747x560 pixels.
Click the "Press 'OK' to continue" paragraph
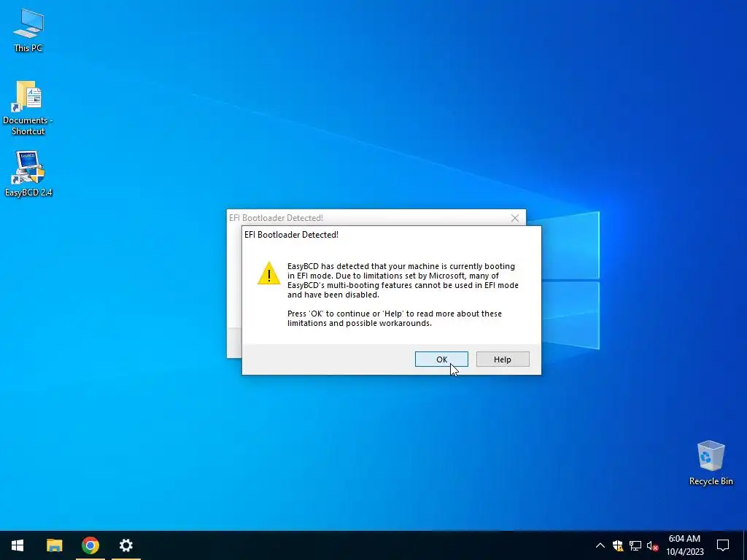pyautogui.click(x=395, y=318)
